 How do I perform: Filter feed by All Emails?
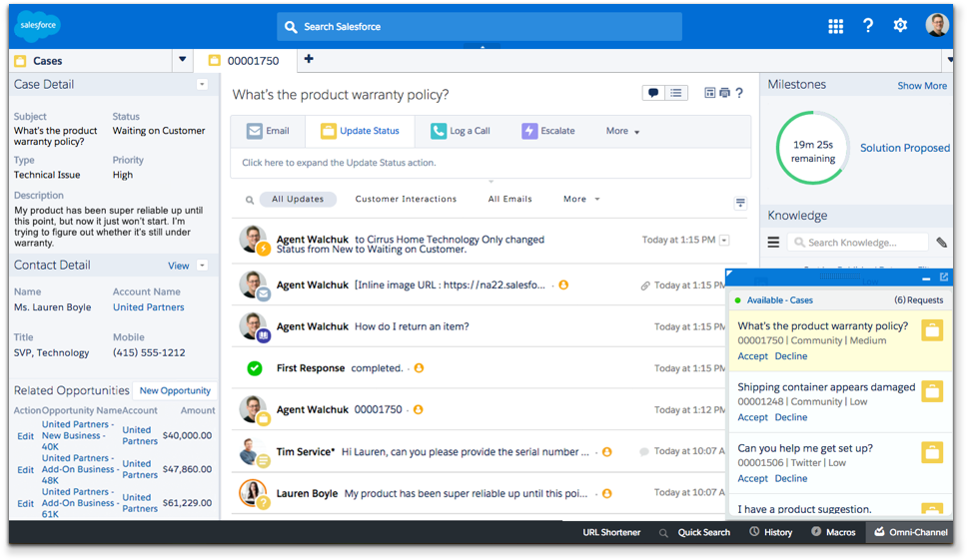coord(510,199)
